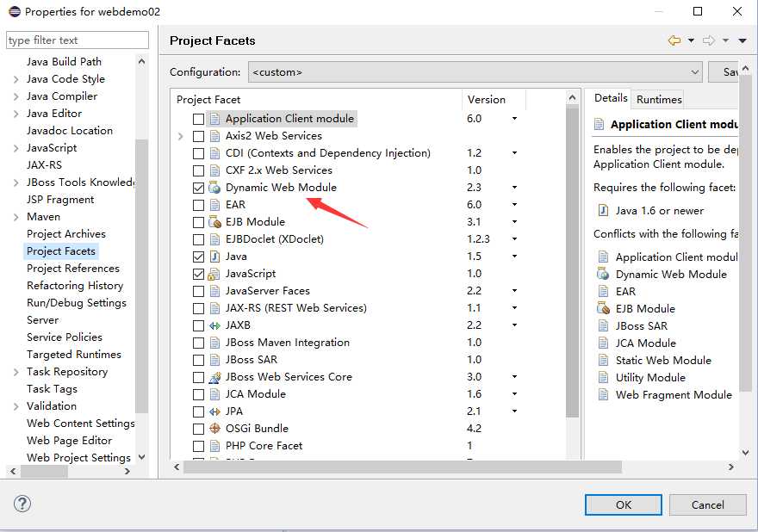Click the Axis2 Web Services facet icon
758x532 pixels.
click(x=214, y=136)
